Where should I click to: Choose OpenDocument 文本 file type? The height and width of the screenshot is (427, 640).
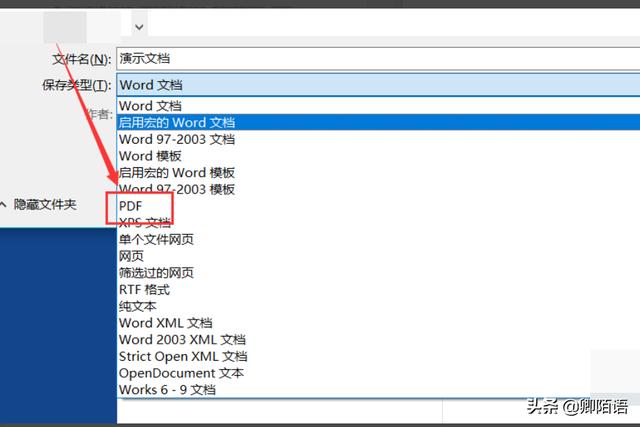coord(181,373)
